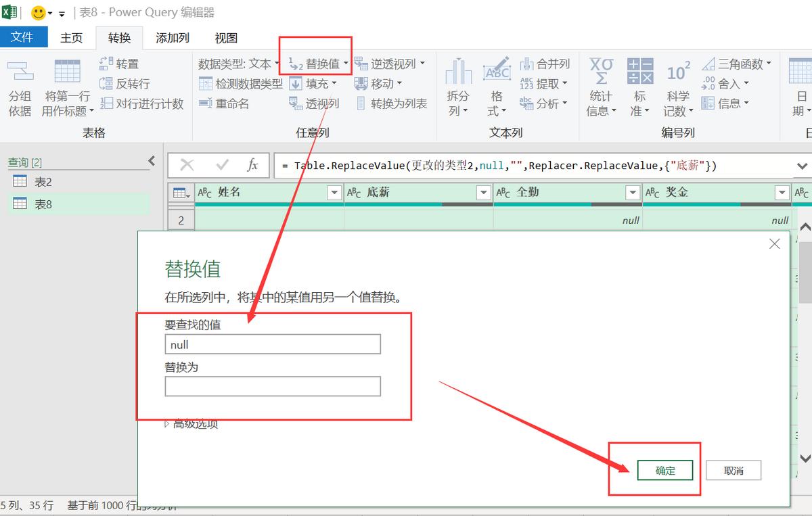Image resolution: width=812 pixels, height=516 pixels.
Task: Click the 确定 button in the dialog
Action: point(665,470)
